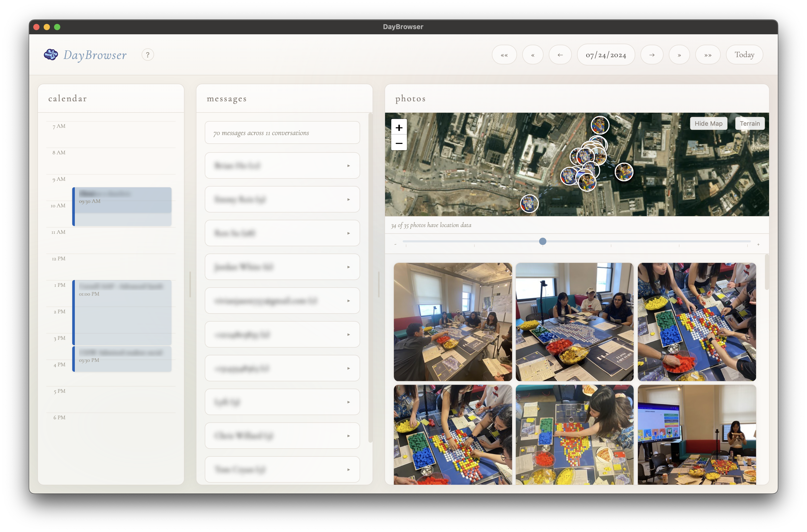This screenshot has width=807, height=532.
Task: Click the next day right arrow
Action: [x=652, y=55]
